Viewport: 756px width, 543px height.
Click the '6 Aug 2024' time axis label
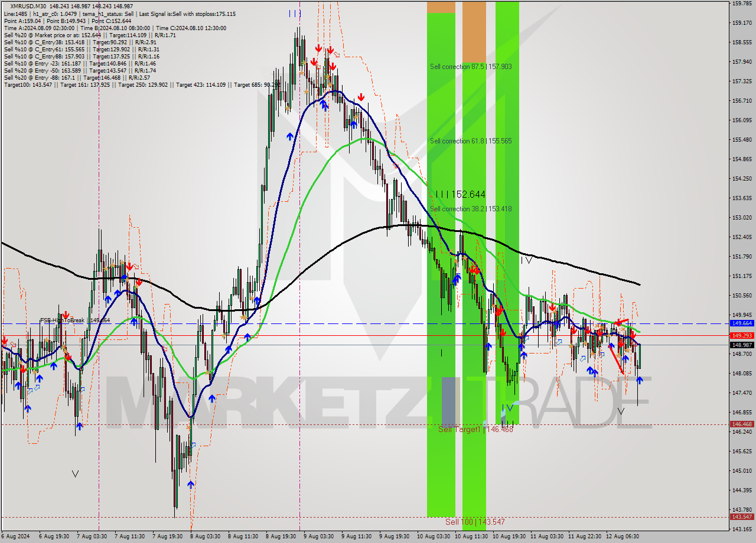click(x=15, y=537)
